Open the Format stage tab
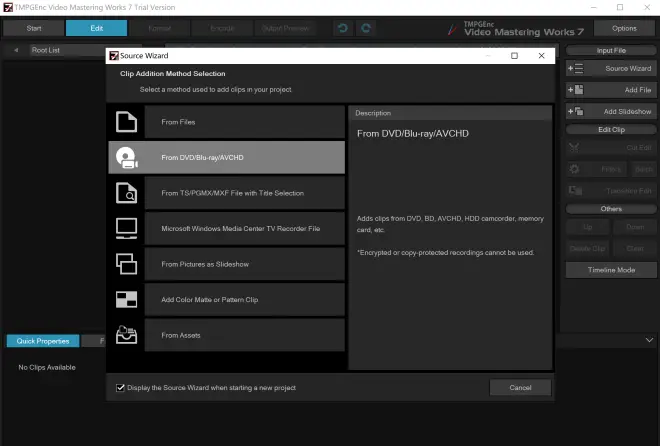 160,28
